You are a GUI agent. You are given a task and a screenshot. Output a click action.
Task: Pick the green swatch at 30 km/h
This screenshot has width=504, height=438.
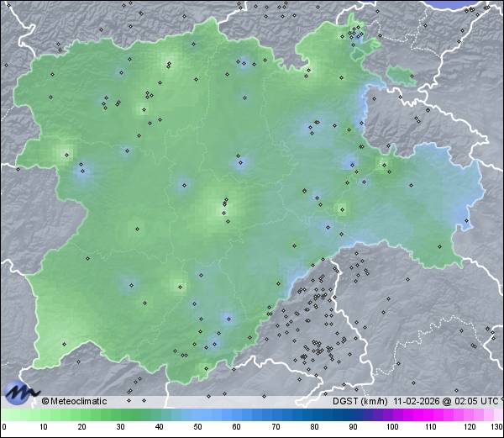tap(120, 415)
